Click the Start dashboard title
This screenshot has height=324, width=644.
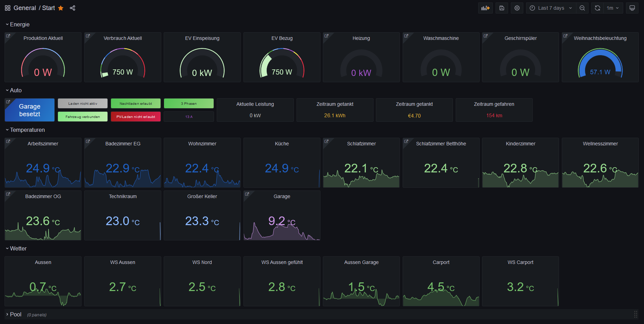point(49,8)
